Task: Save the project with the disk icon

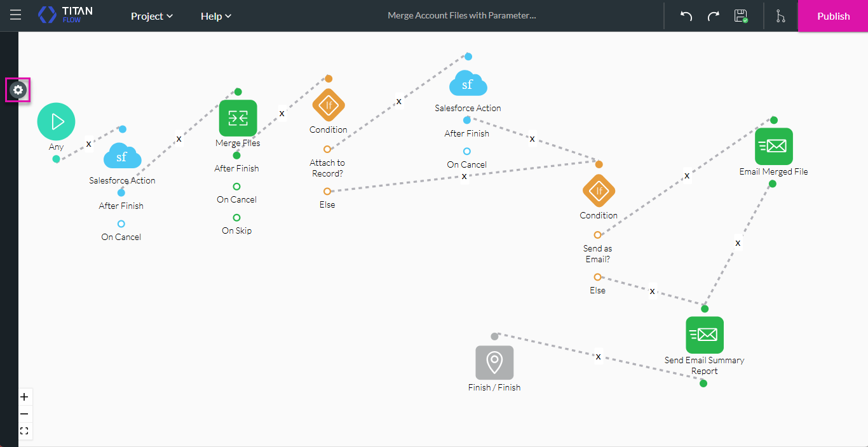Action: click(740, 16)
